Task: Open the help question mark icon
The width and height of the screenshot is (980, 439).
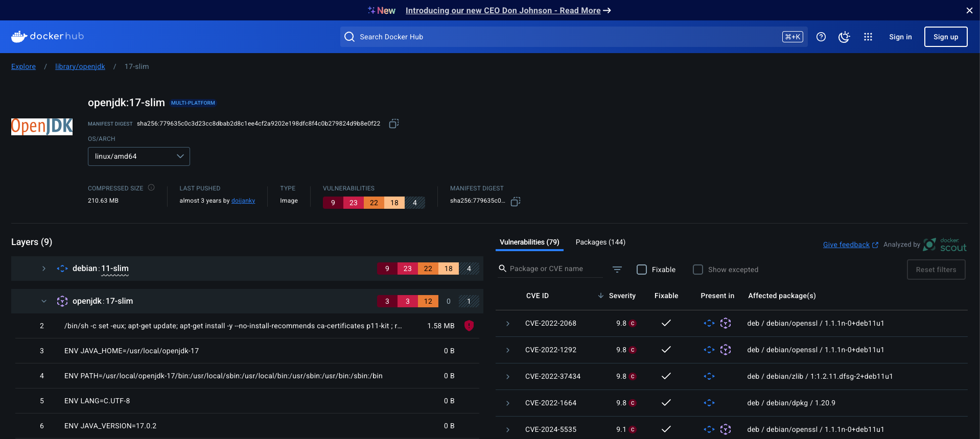Action: 821,37
